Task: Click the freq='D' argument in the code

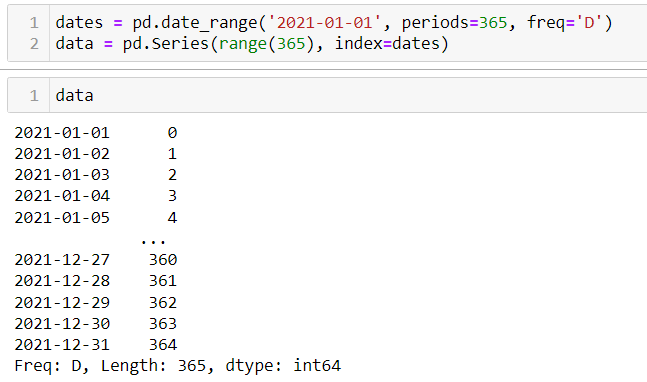Action: click(565, 22)
